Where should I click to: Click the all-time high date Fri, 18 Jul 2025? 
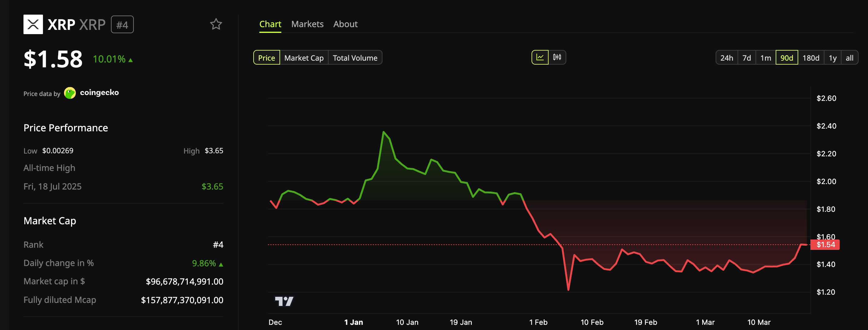pyautogui.click(x=52, y=186)
